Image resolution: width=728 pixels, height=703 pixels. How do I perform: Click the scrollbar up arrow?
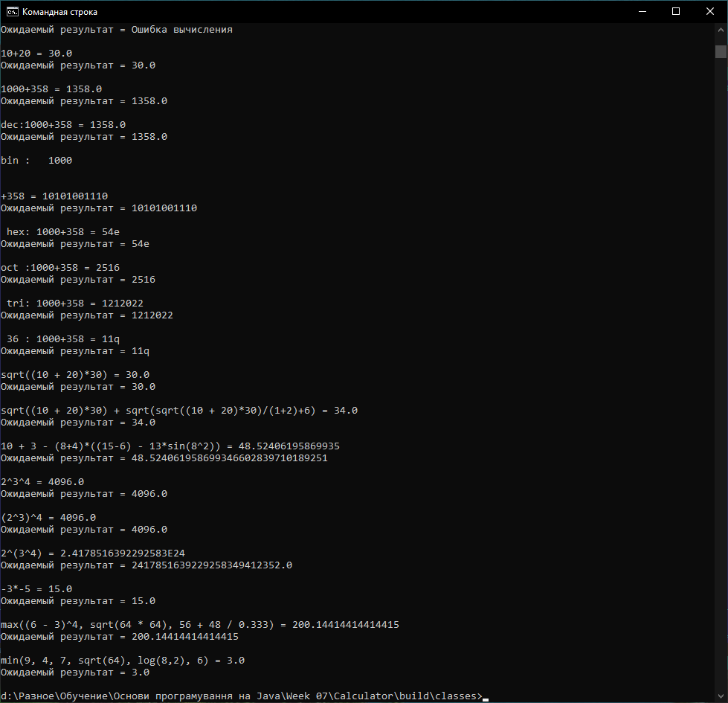(719, 28)
